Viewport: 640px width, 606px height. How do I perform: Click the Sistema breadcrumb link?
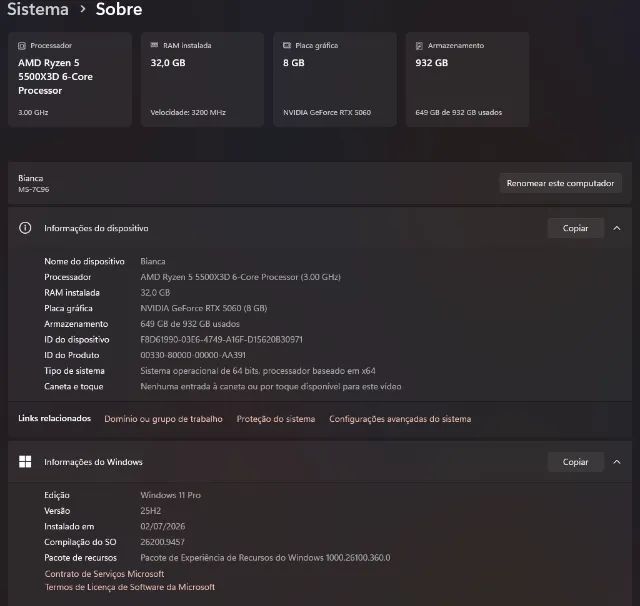pos(38,9)
